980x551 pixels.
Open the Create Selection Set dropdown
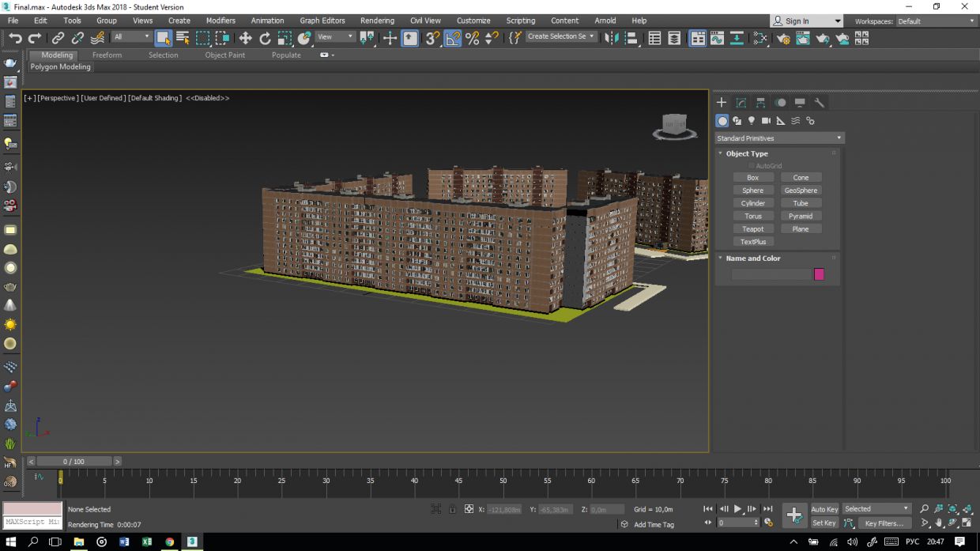[x=560, y=36]
